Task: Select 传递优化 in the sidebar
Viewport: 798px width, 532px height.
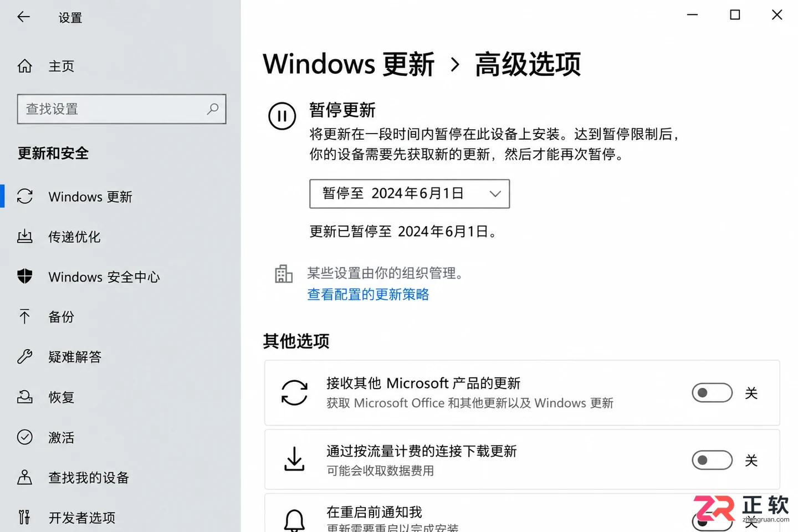Action: pos(121,237)
